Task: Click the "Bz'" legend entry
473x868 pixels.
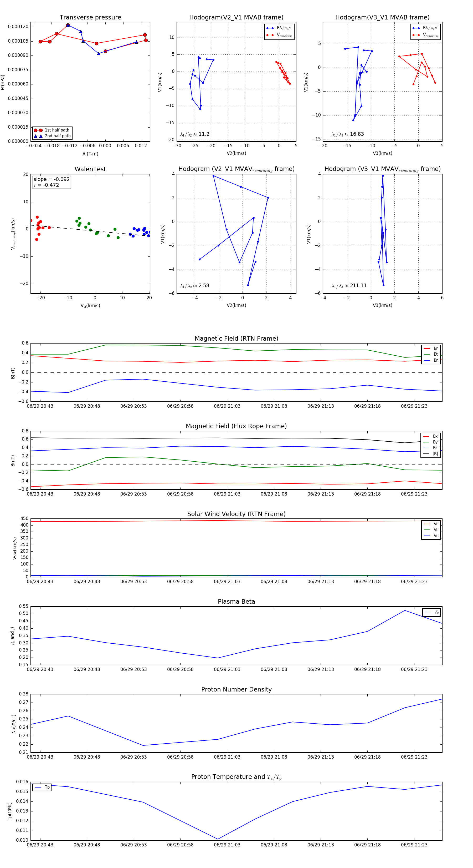Action: coord(431,448)
